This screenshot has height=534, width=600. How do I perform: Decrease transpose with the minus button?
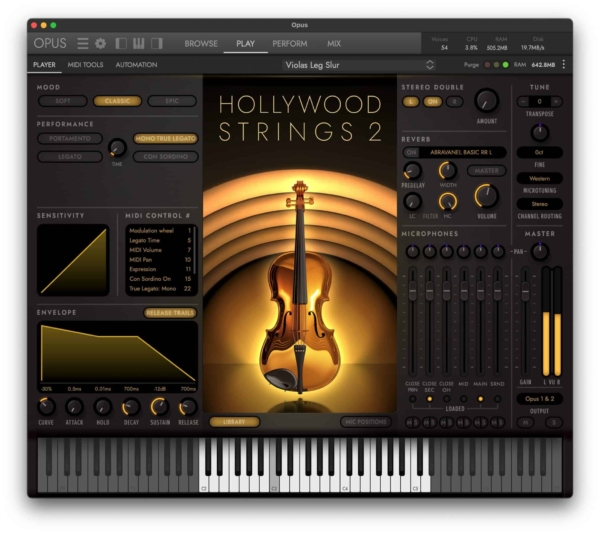(523, 101)
